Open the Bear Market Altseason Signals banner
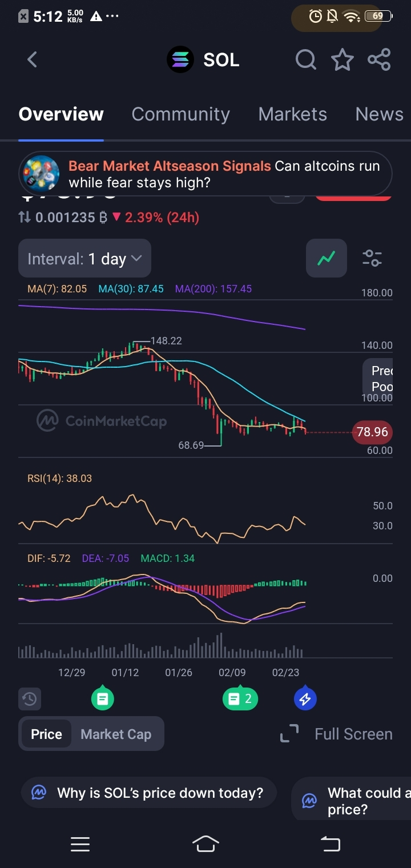Screen dimensions: 411x868 tap(205, 174)
